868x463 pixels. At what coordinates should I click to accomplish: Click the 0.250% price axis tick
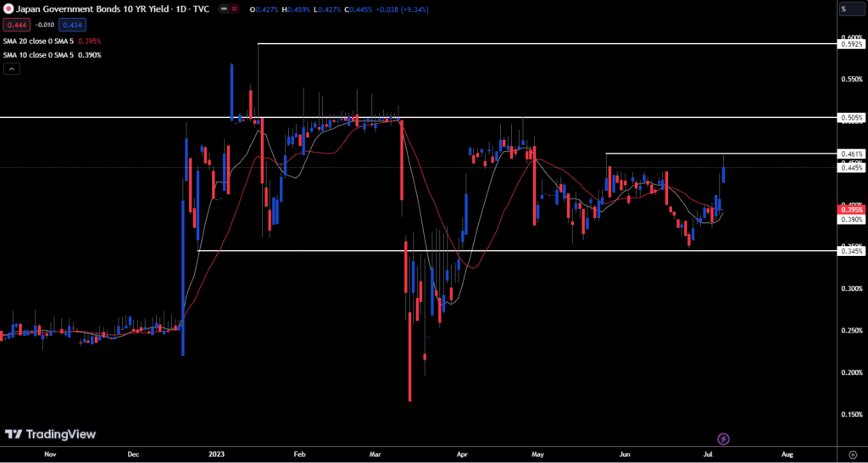click(851, 331)
